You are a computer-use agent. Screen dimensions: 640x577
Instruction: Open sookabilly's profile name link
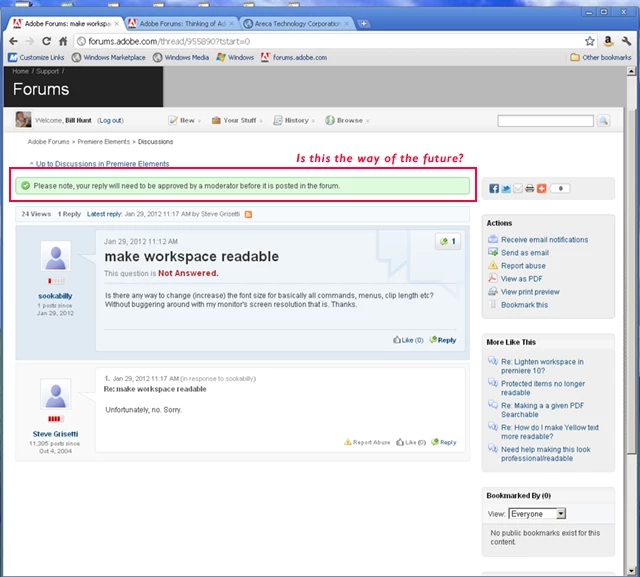click(x=55, y=296)
